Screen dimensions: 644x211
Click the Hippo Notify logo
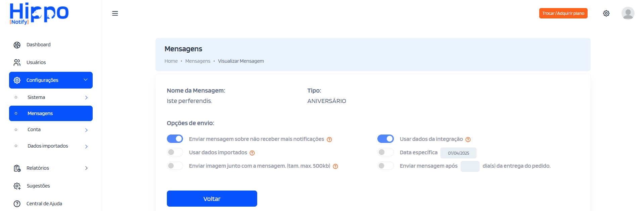pyautogui.click(x=39, y=13)
